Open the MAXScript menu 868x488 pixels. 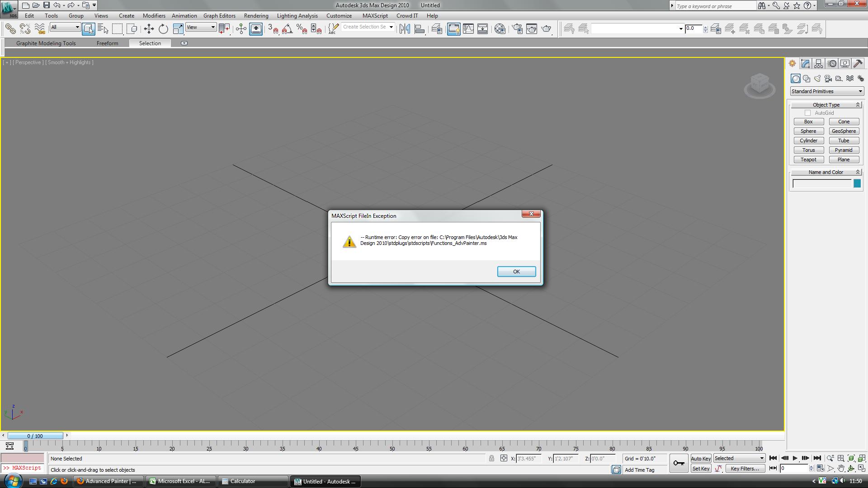point(375,16)
